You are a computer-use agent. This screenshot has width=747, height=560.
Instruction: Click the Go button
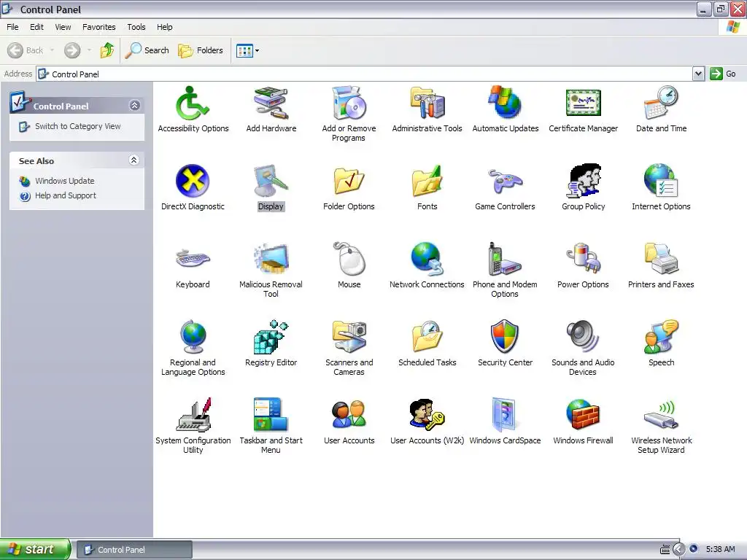point(723,74)
